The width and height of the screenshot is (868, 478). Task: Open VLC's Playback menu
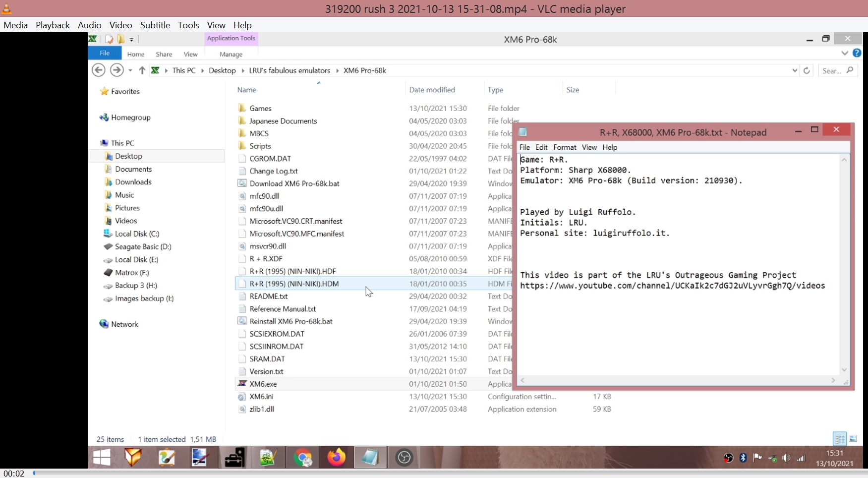click(53, 25)
